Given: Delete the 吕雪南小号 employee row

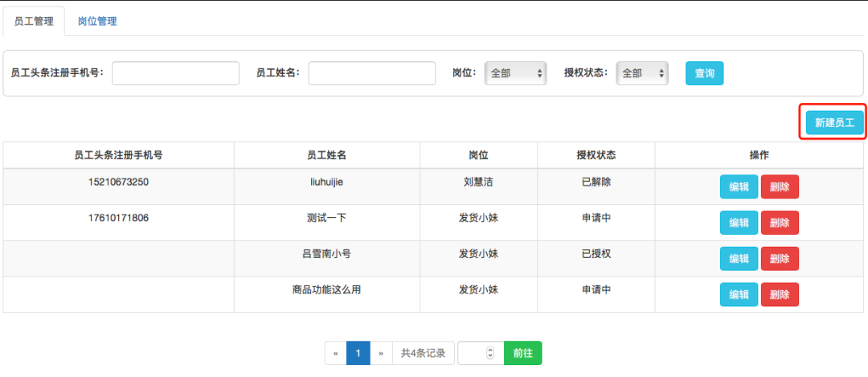Looking at the screenshot, I should click(780, 259).
